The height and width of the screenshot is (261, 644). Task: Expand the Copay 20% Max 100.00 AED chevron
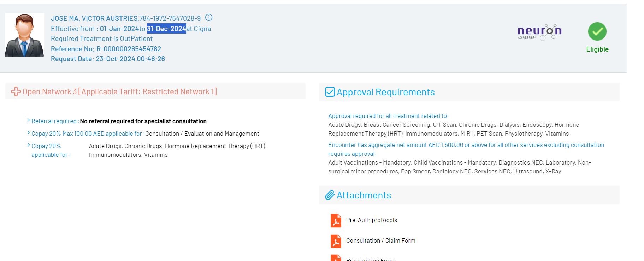pos(29,133)
